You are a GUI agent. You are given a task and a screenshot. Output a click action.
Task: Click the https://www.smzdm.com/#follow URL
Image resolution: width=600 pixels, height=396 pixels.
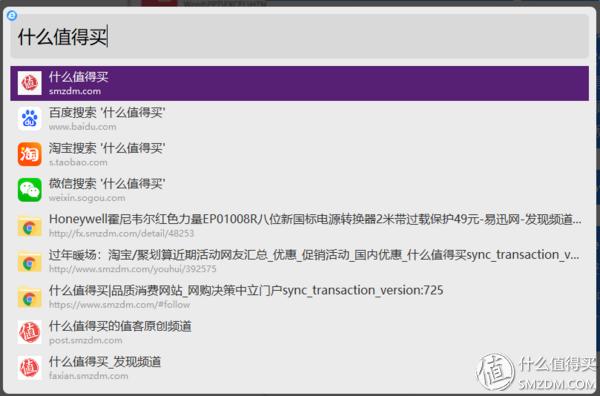[119, 305]
